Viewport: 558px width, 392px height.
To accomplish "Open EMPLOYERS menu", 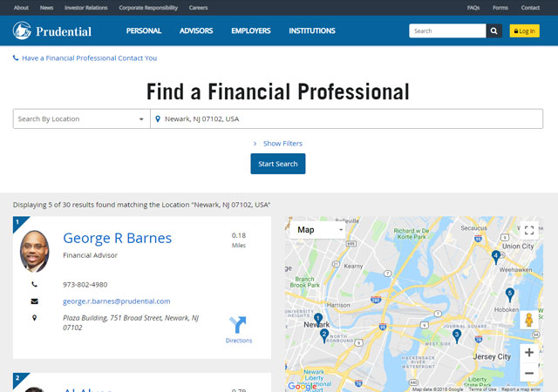I will point(251,30).
